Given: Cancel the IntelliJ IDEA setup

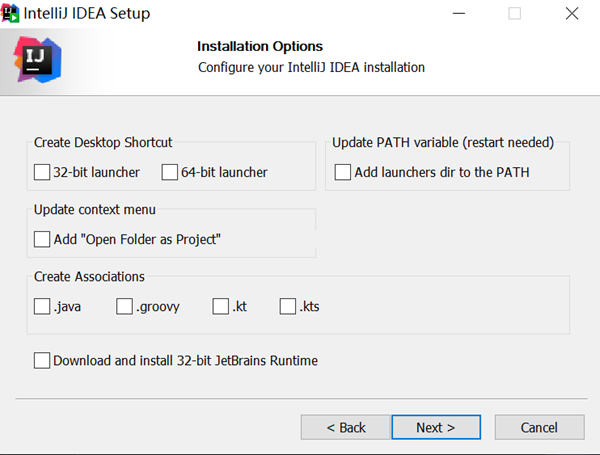Looking at the screenshot, I should pyautogui.click(x=539, y=427).
